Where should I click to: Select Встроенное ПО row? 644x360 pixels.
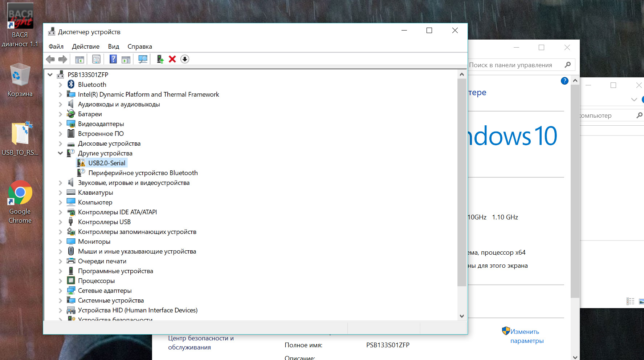[x=101, y=134]
